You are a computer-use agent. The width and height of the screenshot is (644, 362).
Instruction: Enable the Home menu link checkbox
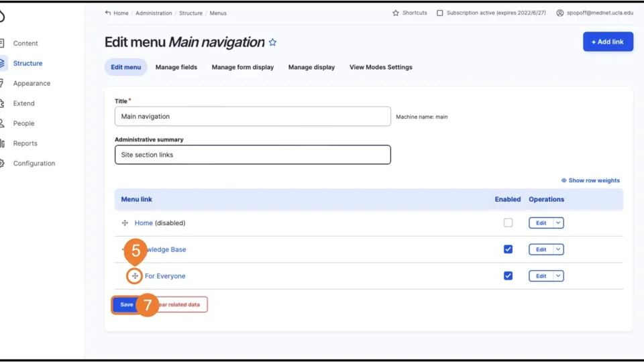pos(508,223)
